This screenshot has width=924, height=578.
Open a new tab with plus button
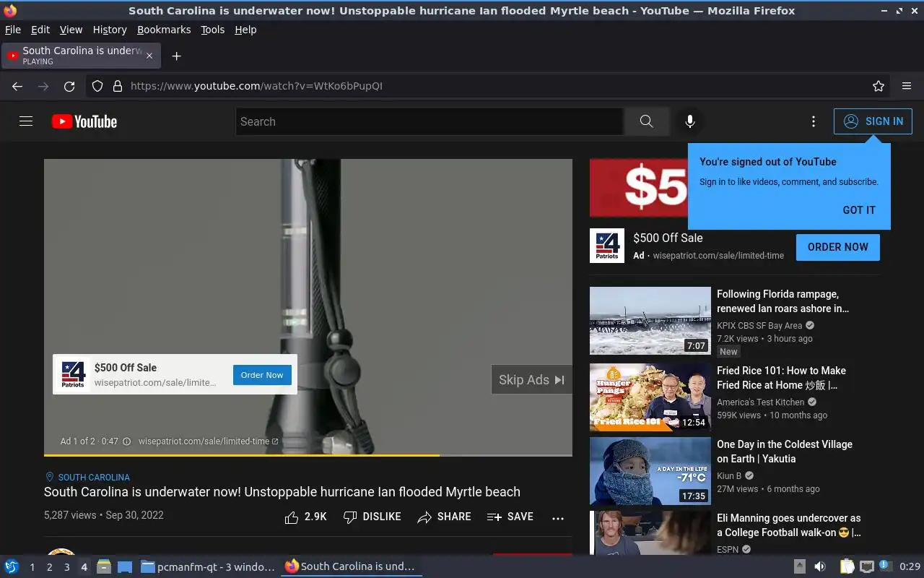176,56
